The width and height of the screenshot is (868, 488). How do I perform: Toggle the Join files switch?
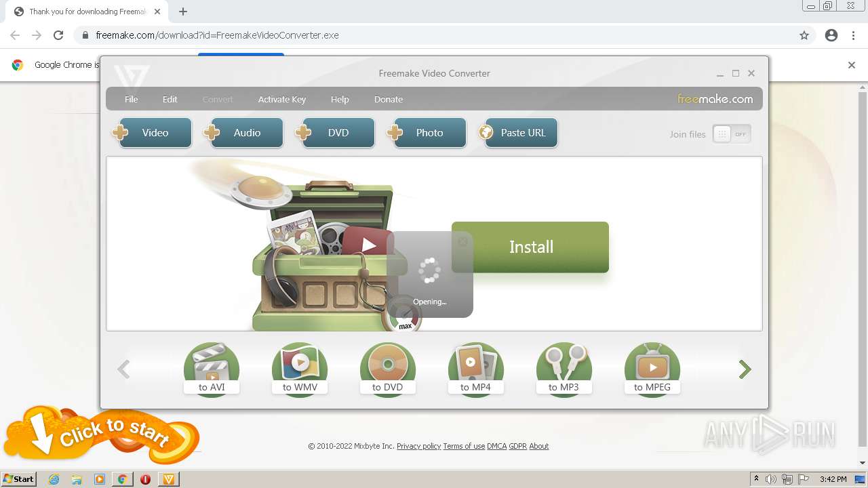[x=732, y=134]
